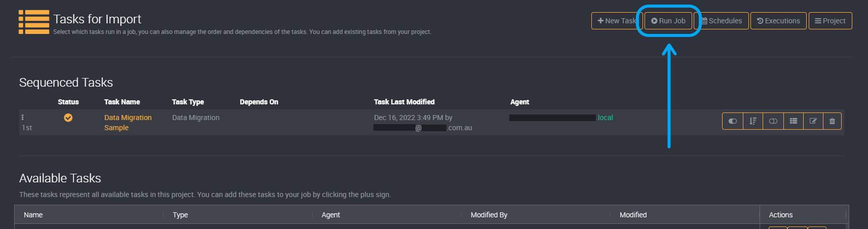Image resolution: width=868 pixels, height=229 pixels.
Task: Sort available tasks by Modified column
Action: [633, 215]
